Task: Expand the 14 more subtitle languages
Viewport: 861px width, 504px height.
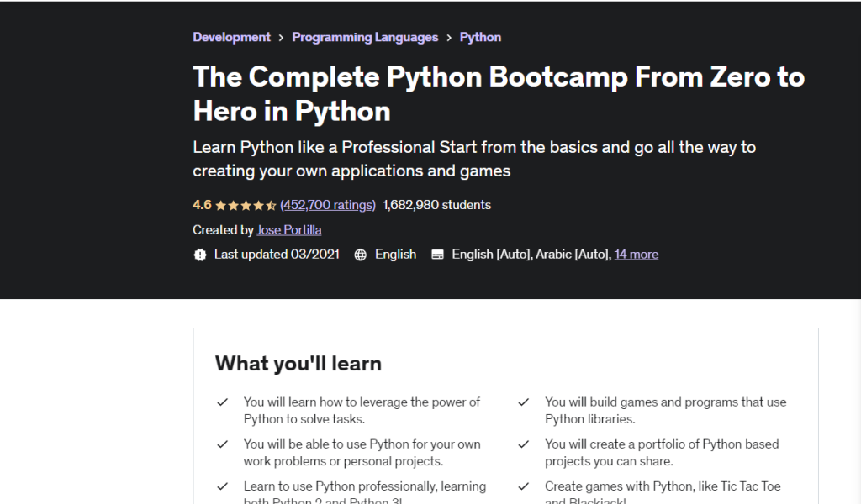Action: click(637, 254)
